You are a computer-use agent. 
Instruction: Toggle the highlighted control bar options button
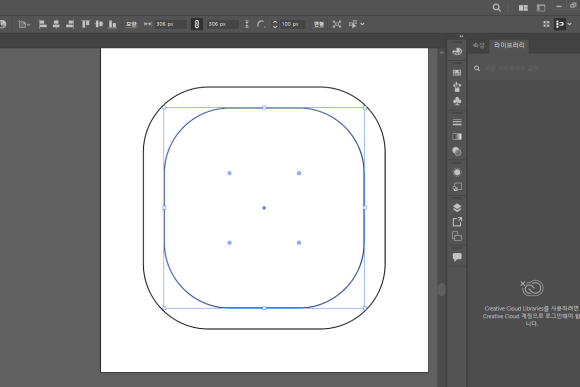click(560, 24)
